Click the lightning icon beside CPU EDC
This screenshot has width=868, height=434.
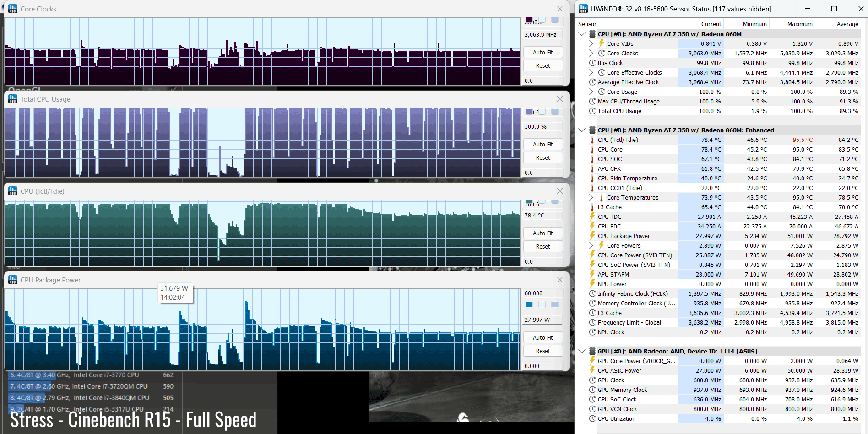[592, 226]
